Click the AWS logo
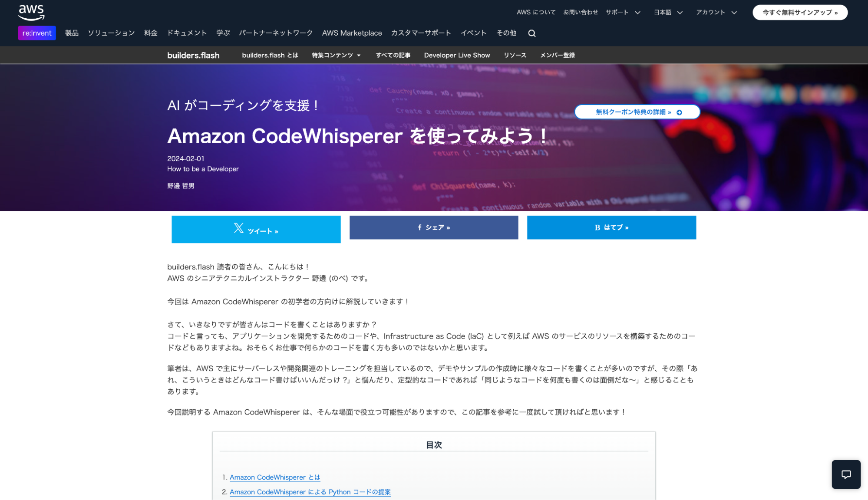The width and height of the screenshot is (868, 500). click(31, 13)
